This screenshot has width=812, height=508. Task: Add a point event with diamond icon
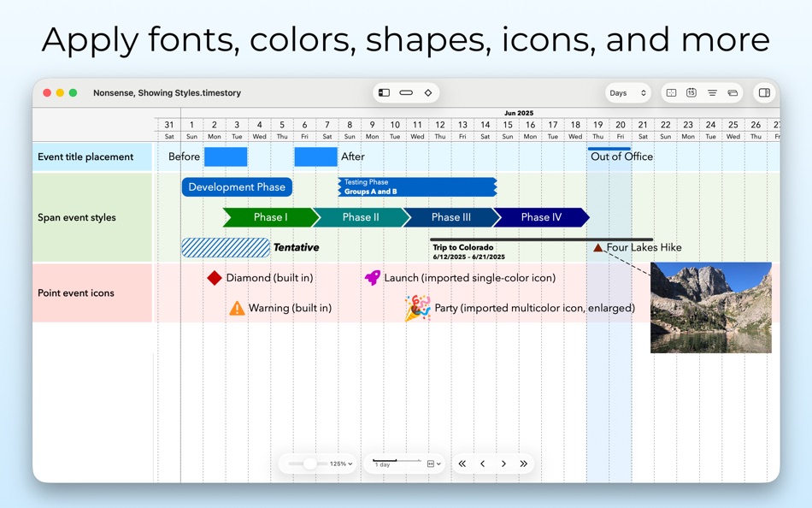click(427, 92)
